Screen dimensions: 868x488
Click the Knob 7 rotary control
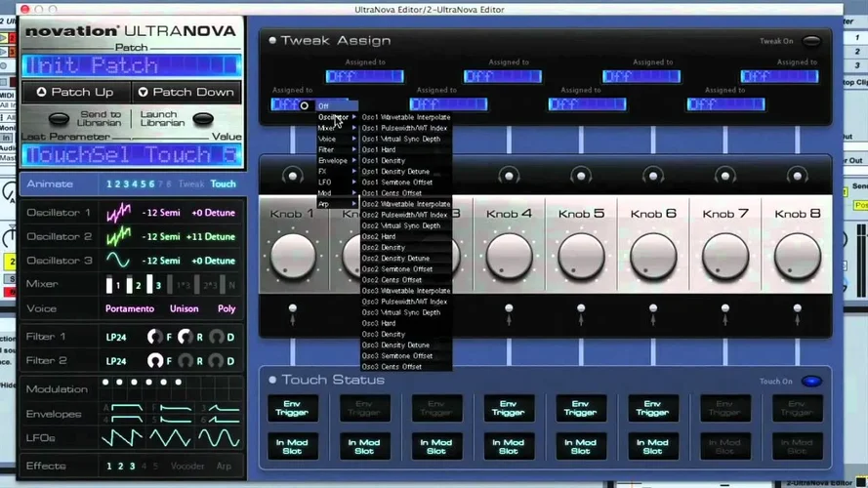tap(725, 256)
